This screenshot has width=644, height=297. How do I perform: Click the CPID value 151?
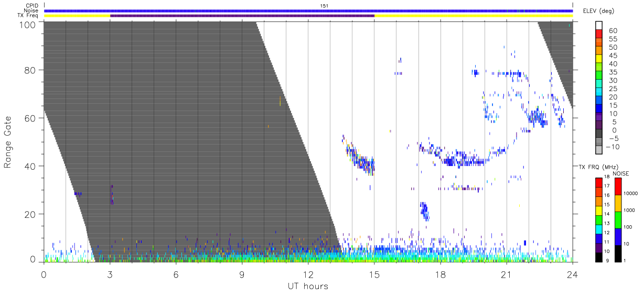coord(324,5)
